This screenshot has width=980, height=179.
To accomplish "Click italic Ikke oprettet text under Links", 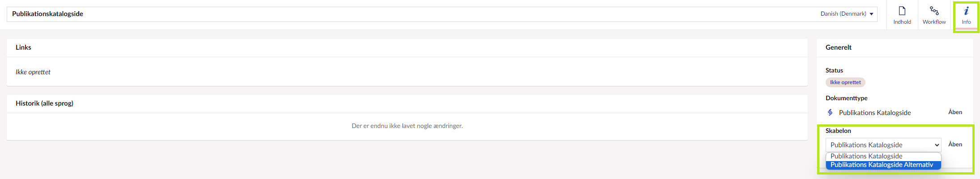I will (x=33, y=72).
